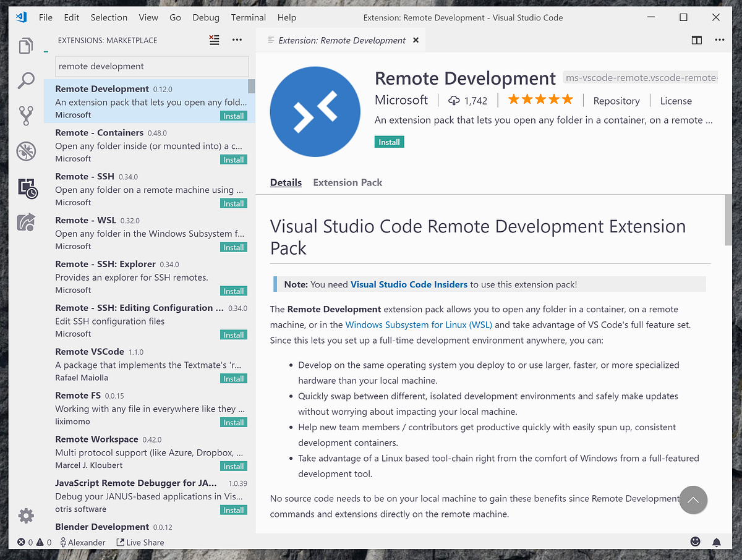
Task: Select Remote VSCode list entry
Action: 149,365
